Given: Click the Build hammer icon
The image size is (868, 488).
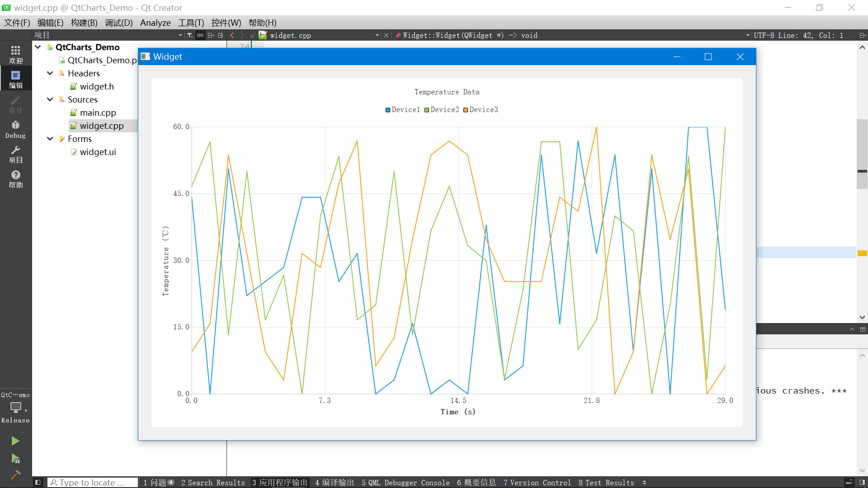Looking at the screenshot, I should 15,475.
